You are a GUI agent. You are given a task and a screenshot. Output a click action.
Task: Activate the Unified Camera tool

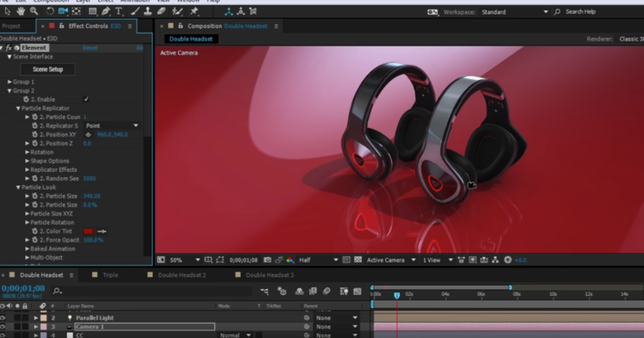pos(62,10)
